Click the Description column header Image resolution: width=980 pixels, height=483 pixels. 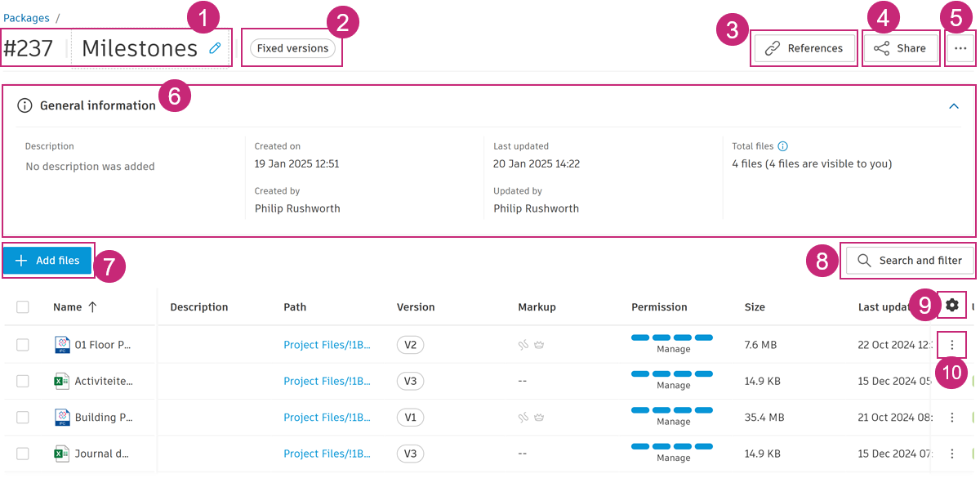pyautogui.click(x=199, y=307)
